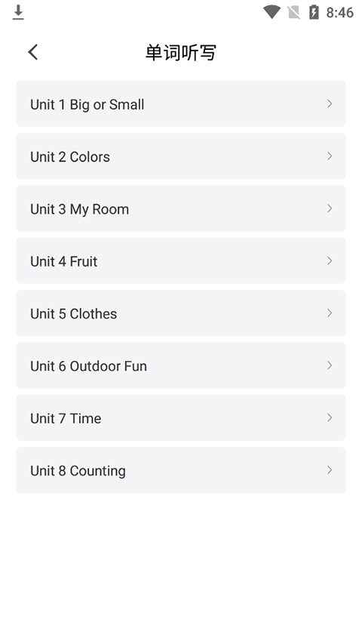
Task: Tap the chevron beside Unit 8 Counting
Action: (330, 470)
